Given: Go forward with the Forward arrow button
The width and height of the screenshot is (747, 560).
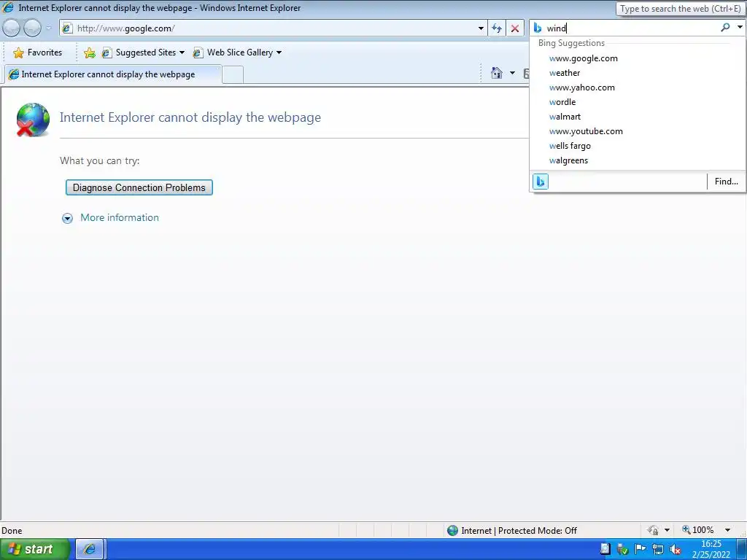Looking at the screenshot, I should [x=32, y=28].
